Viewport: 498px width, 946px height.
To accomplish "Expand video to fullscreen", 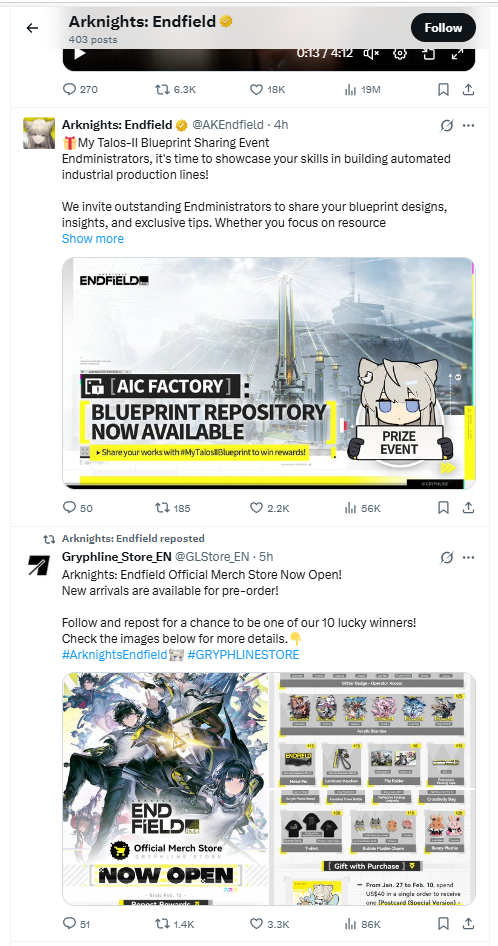I will point(457,53).
